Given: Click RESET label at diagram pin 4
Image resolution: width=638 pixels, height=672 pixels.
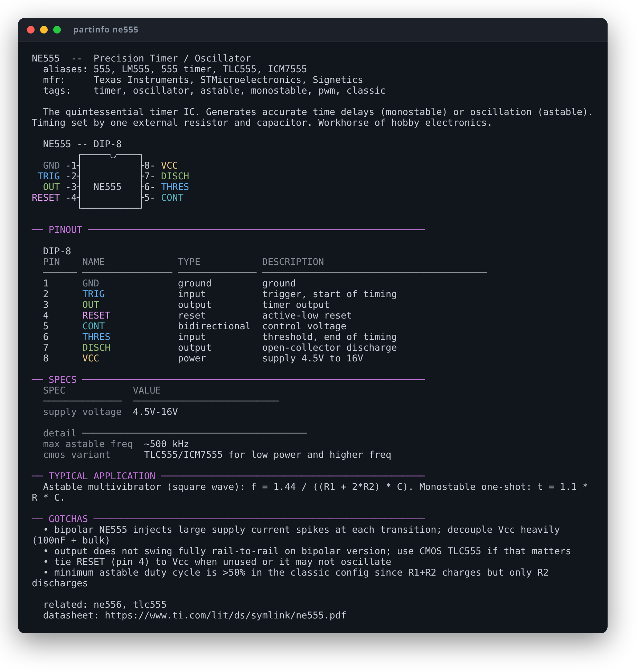Looking at the screenshot, I should click(46, 198).
